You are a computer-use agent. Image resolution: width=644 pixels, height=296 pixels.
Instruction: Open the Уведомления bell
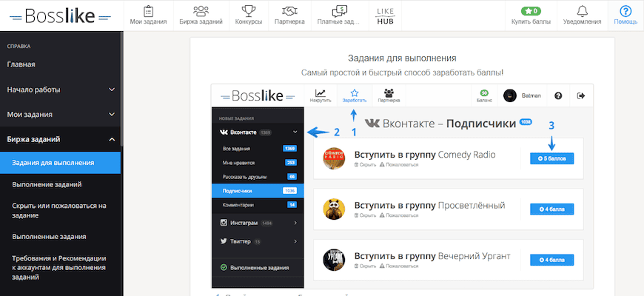point(582,16)
